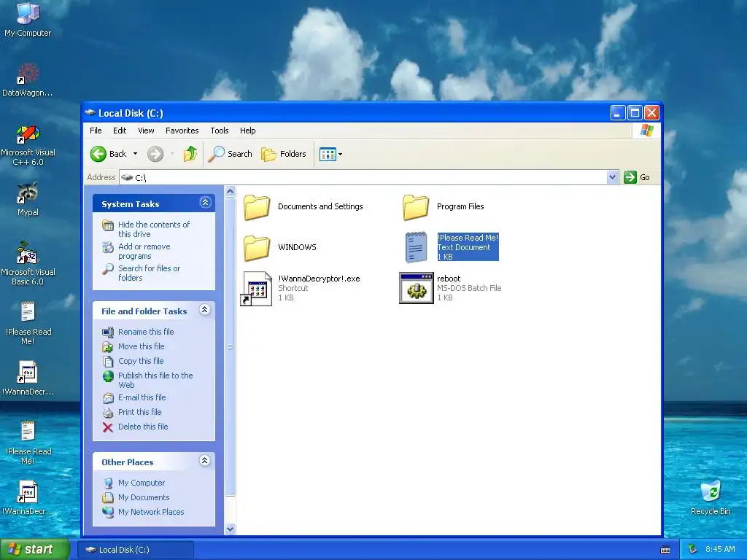747x560 pixels.
Task: Click the system tray clock 8:45 AM
Action: coord(720,550)
